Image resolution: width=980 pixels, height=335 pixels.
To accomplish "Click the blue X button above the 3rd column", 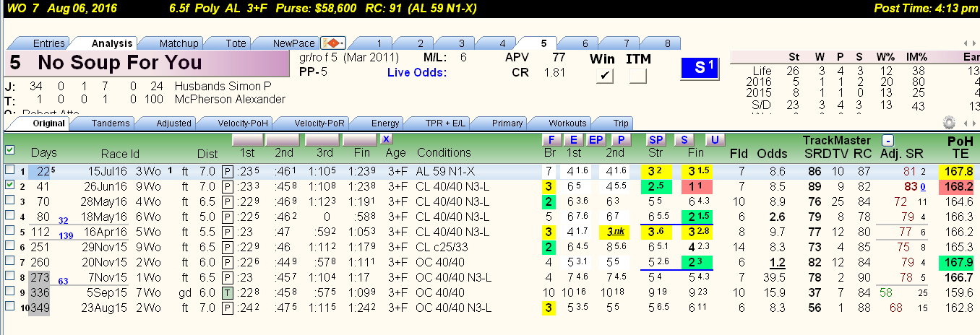I will [x=387, y=139].
